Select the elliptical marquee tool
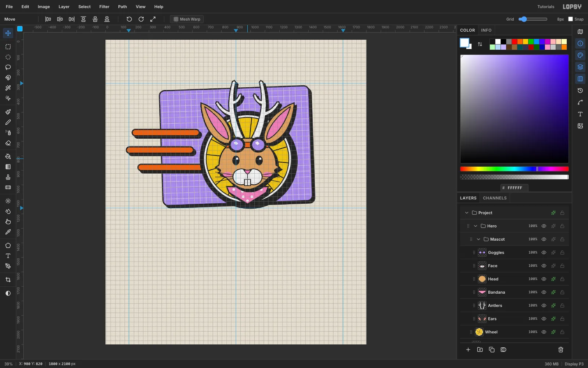Viewport: 588px width, 368px height. tap(8, 57)
